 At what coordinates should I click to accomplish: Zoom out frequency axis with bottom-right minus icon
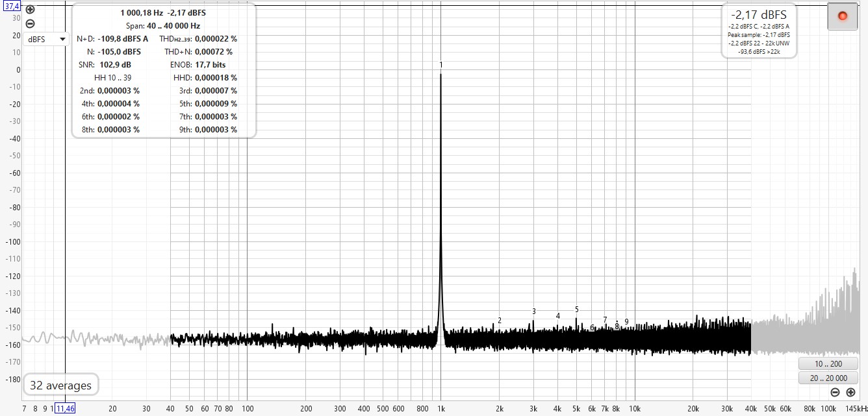click(x=835, y=392)
